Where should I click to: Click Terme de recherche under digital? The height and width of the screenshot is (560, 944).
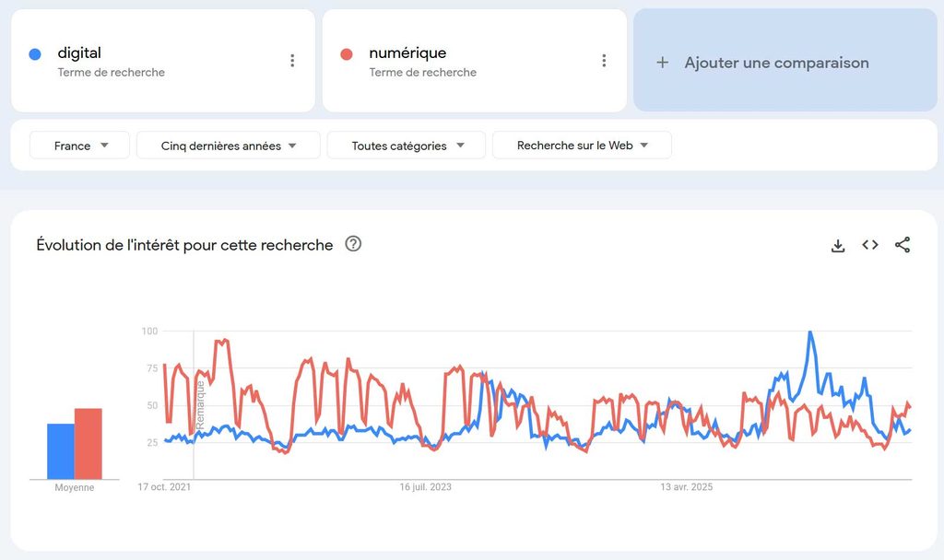[x=112, y=72]
